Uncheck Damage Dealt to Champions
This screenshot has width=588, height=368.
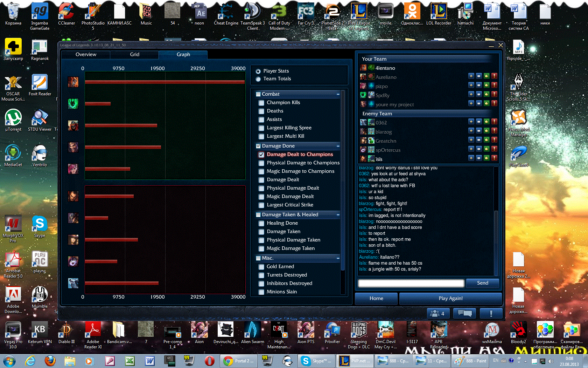[x=261, y=155]
